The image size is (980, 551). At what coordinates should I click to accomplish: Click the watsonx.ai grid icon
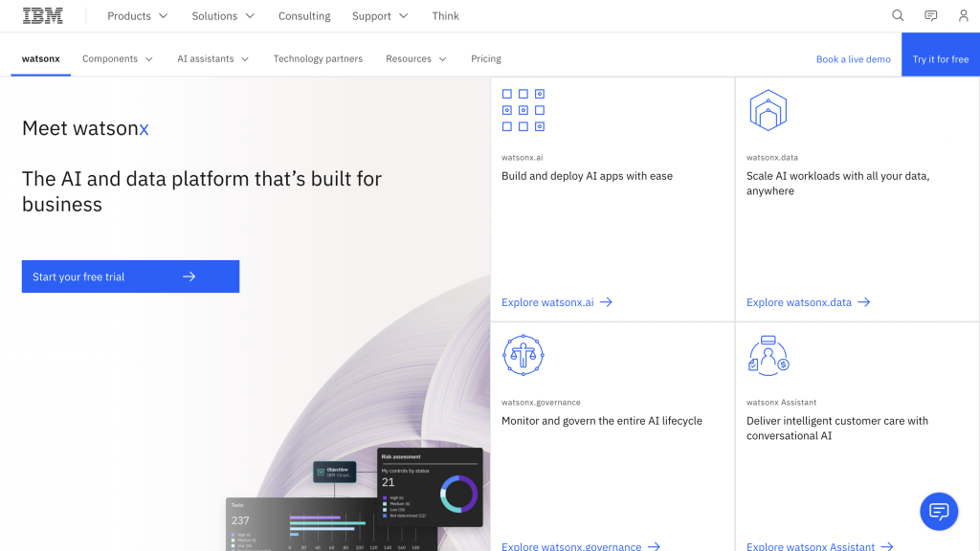(x=523, y=110)
